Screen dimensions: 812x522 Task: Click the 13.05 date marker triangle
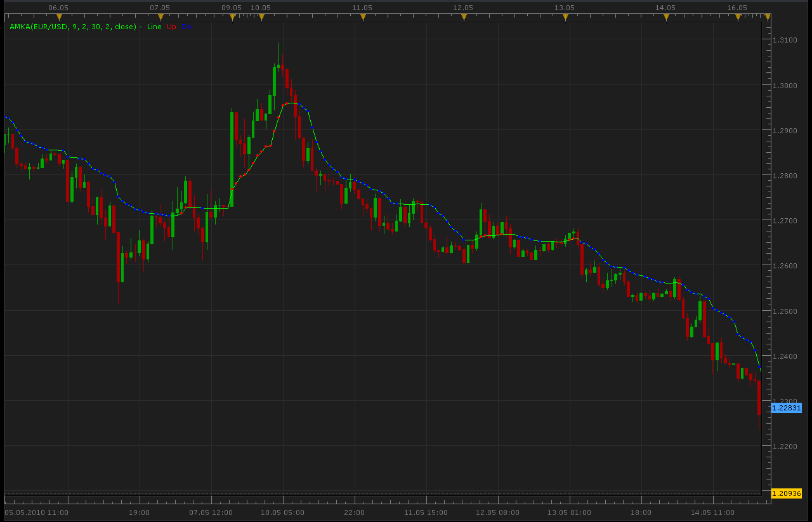click(565, 17)
